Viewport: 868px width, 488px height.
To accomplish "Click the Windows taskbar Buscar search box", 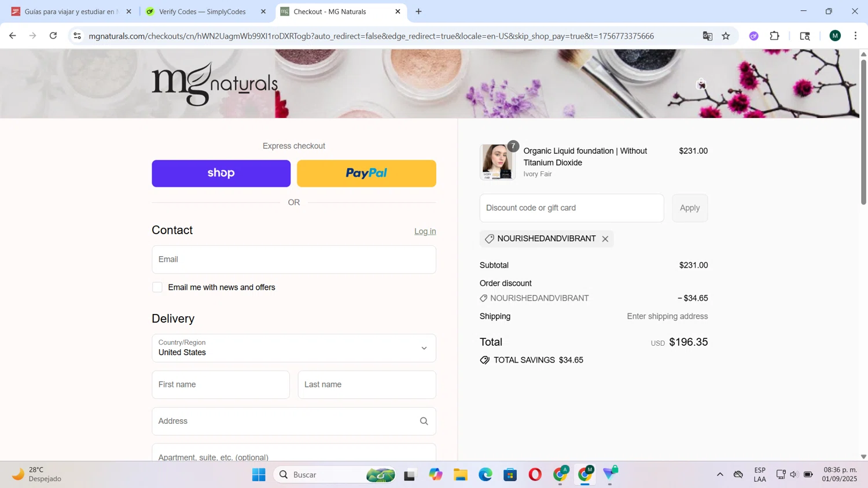I will (x=334, y=475).
